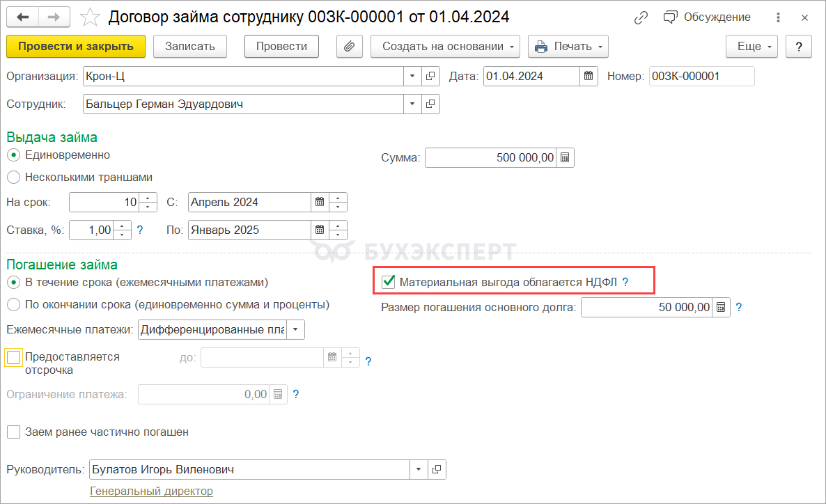Viewport: 826px width, 504px height.
Task: Show the help hint next to the отсрочка до field
Action: (x=368, y=361)
